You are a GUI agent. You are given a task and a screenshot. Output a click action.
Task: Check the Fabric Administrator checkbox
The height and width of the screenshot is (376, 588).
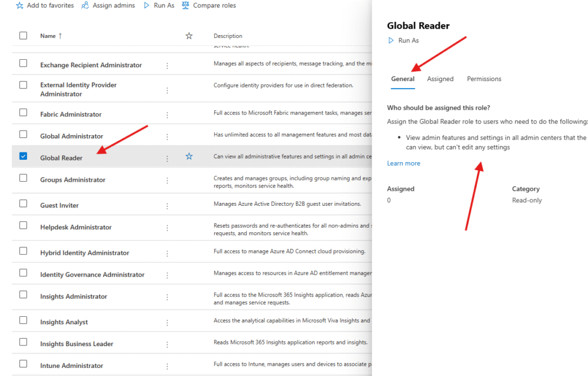coord(24,113)
